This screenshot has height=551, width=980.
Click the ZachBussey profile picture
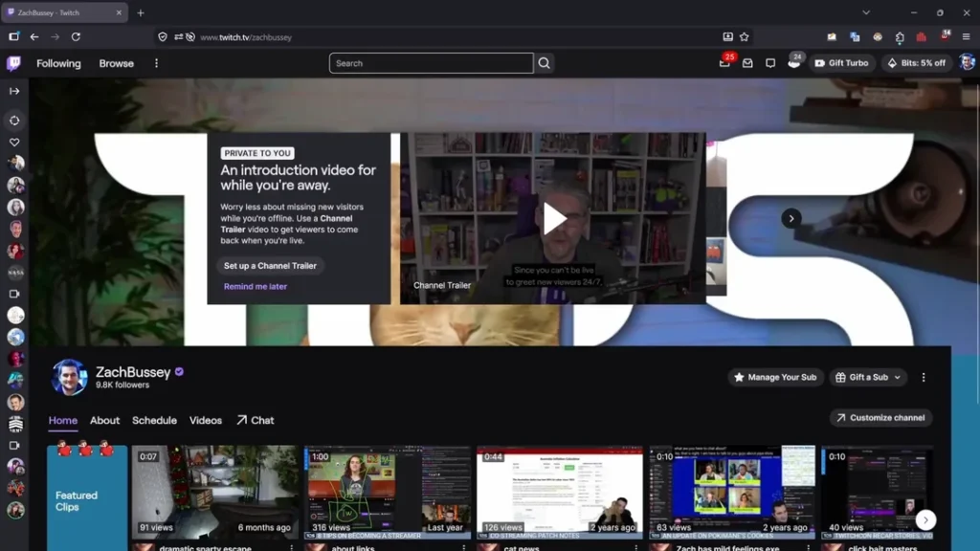[x=69, y=377]
